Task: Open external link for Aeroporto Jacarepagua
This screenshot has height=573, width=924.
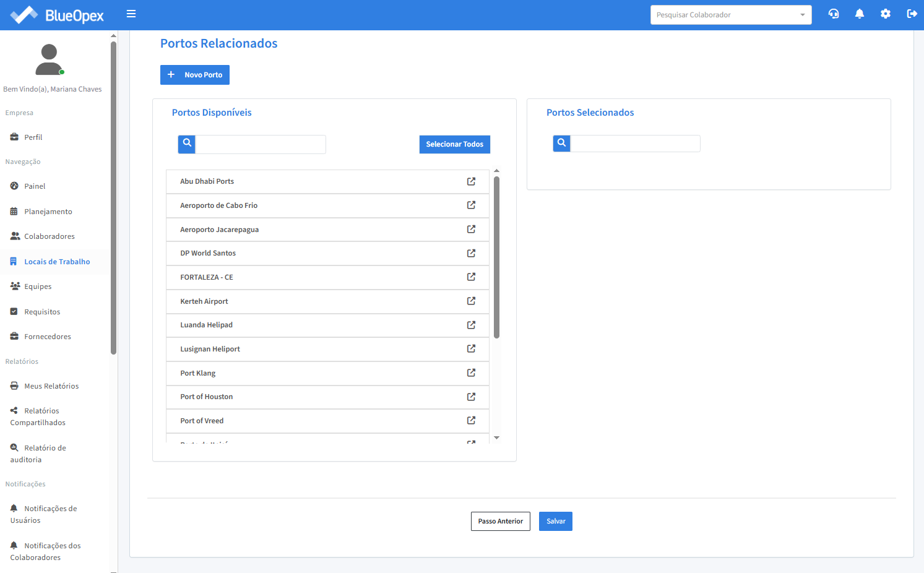Action: pos(471,229)
